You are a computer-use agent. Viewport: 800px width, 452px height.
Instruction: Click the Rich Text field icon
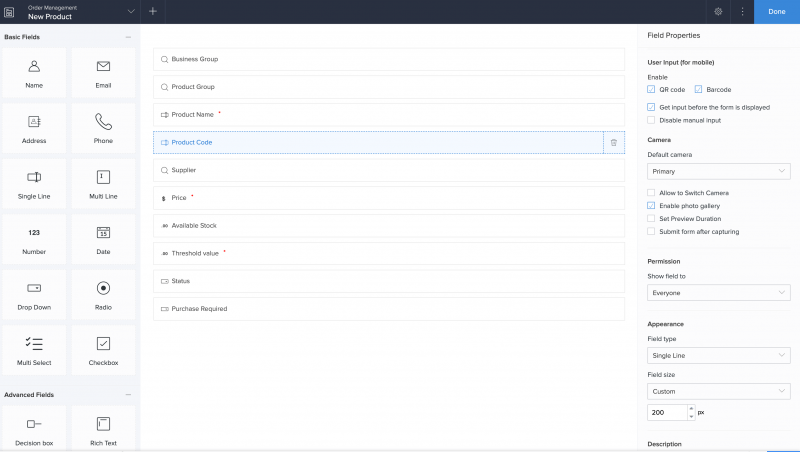pyautogui.click(x=103, y=424)
